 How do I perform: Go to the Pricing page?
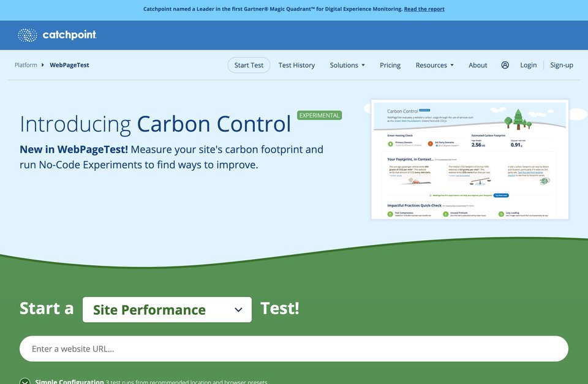(390, 65)
